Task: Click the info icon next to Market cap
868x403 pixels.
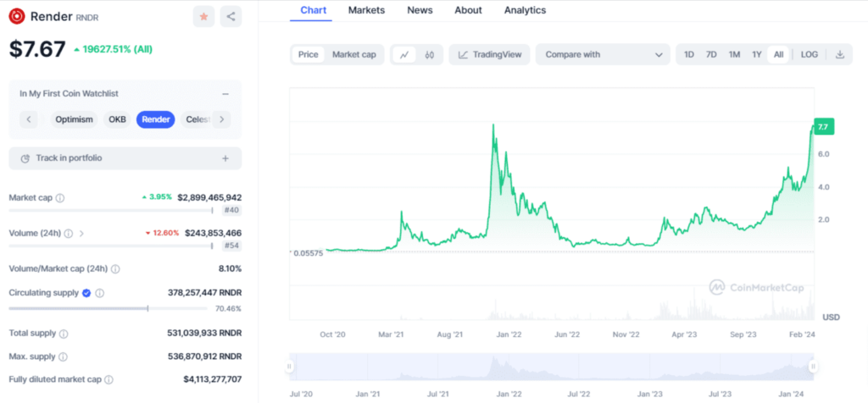Action: [60, 198]
